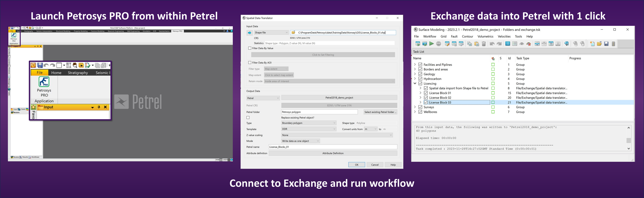
Task: Uncheck the License Block 03 task checkbox
Action: pos(426,102)
